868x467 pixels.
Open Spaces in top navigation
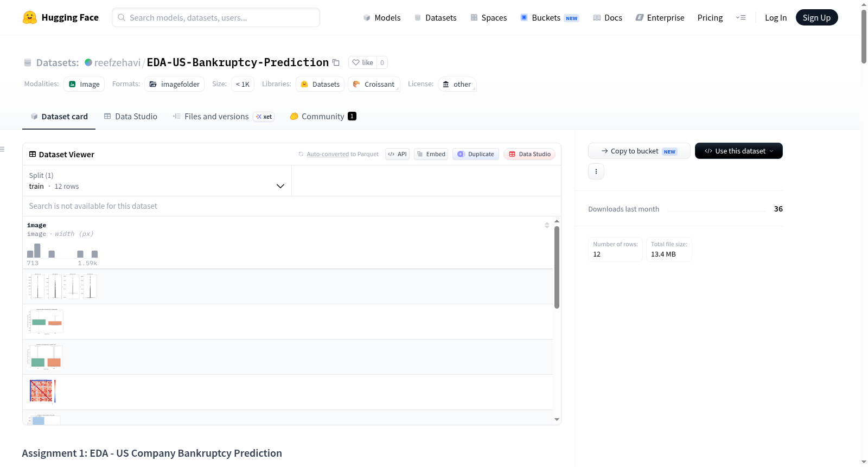tap(488, 17)
